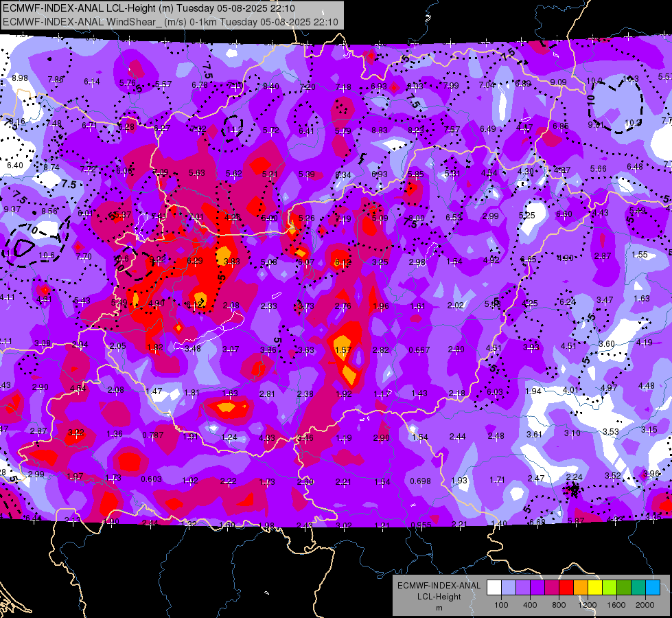The width and height of the screenshot is (672, 618).
Task: Click the grid value 0.787
Action: tap(153, 435)
